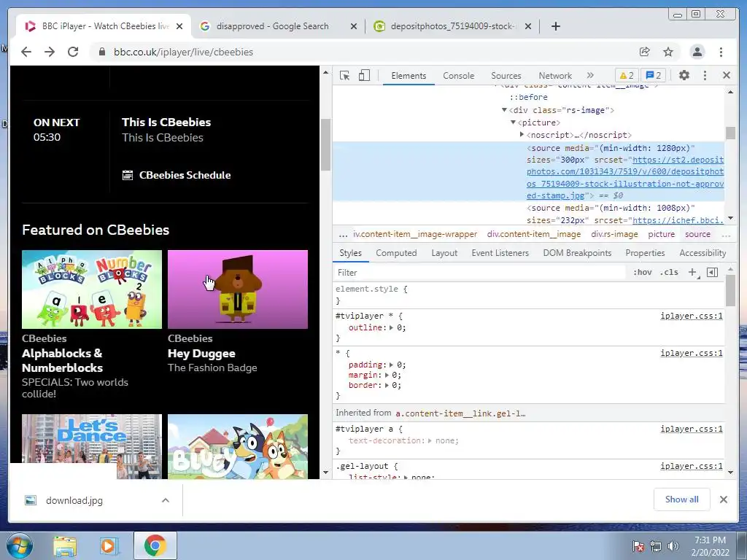Open DevTools settings gear
Image resolution: width=747 pixels, height=560 pixels.
(684, 75)
